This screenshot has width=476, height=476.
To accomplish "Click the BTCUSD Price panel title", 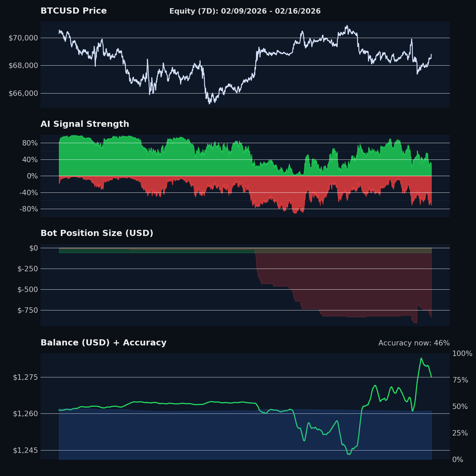I will pyautogui.click(x=73, y=11).
